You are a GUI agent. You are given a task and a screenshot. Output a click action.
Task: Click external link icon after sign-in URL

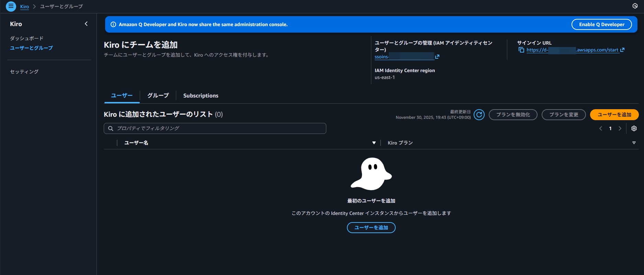click(x=622, y=50)
